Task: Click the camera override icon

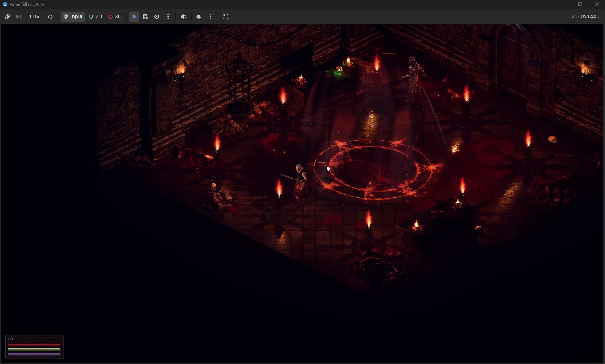Action: coord(199,17)
